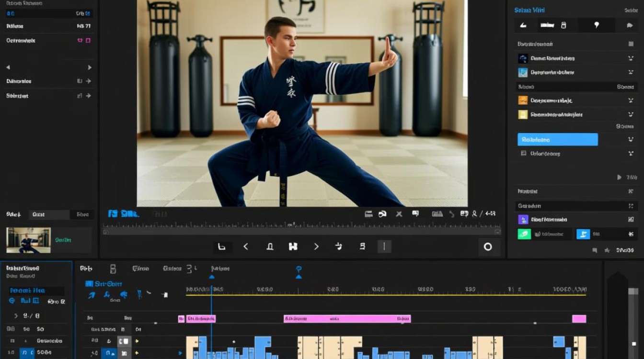Viewport: 644px width, 359px height.
Task: Open the first tab in the right panel tab strip
Action: click(523, 25)
